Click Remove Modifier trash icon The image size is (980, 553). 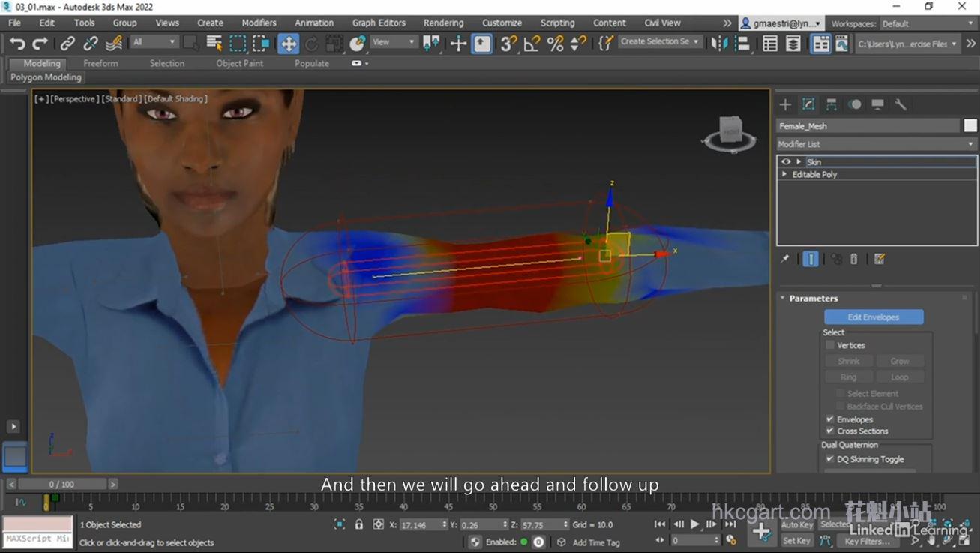853,259
